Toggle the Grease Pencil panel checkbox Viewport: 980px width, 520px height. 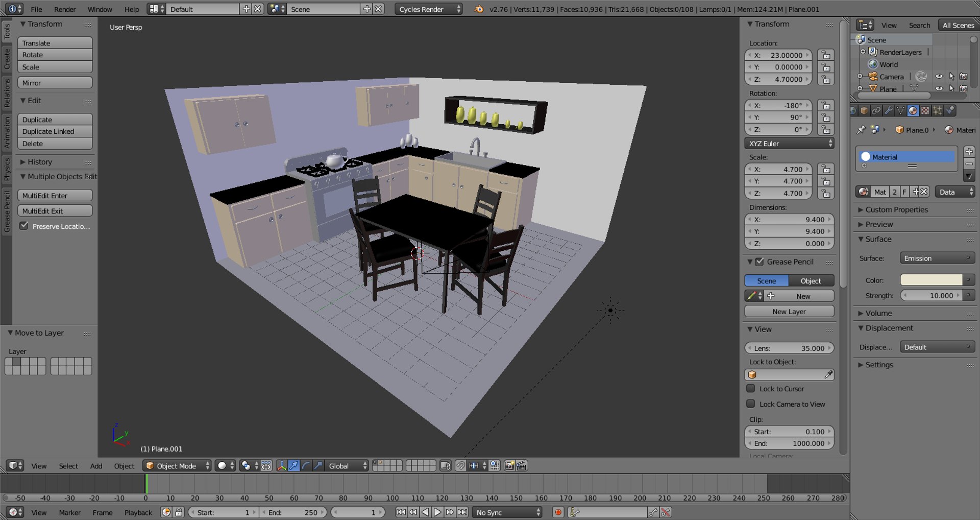[x=759, y=262]
